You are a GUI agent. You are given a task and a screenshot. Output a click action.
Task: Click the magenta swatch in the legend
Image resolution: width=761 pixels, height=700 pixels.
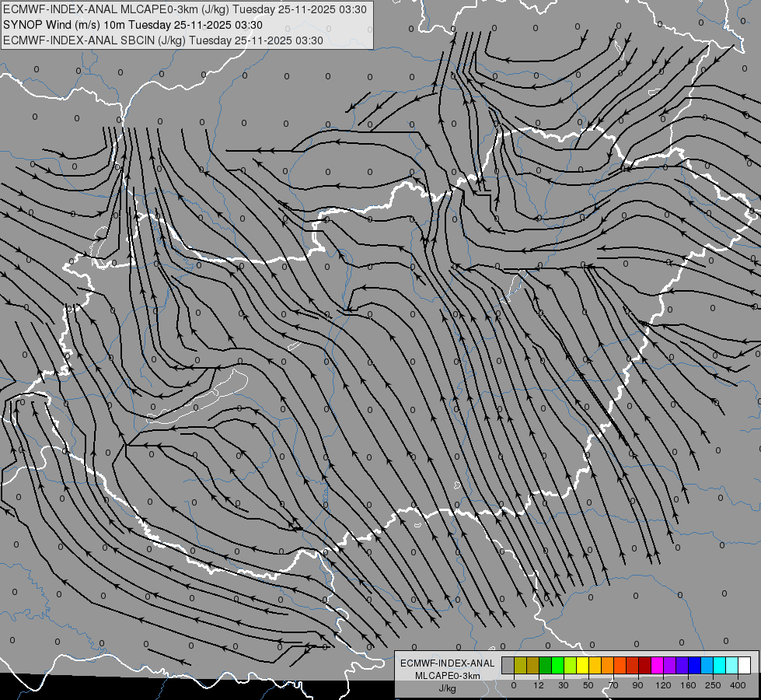(657, 665)
